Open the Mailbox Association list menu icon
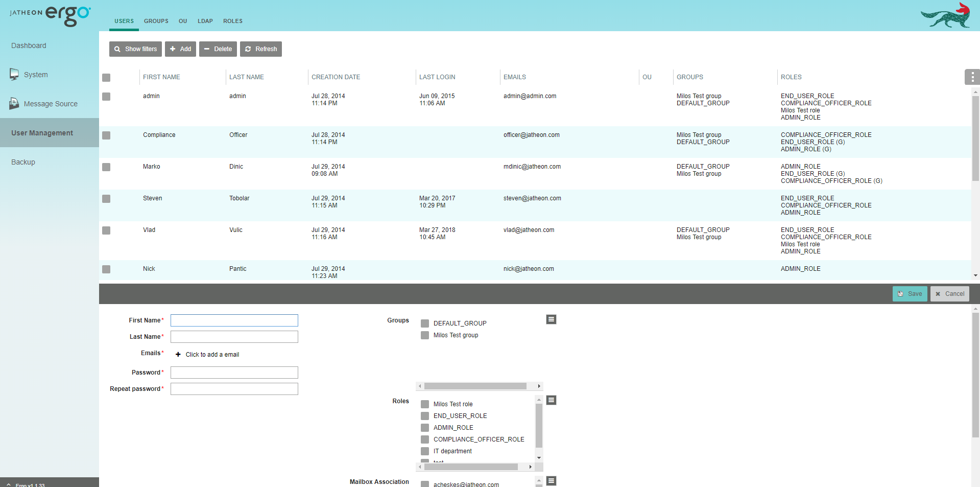 coord(551,481)
